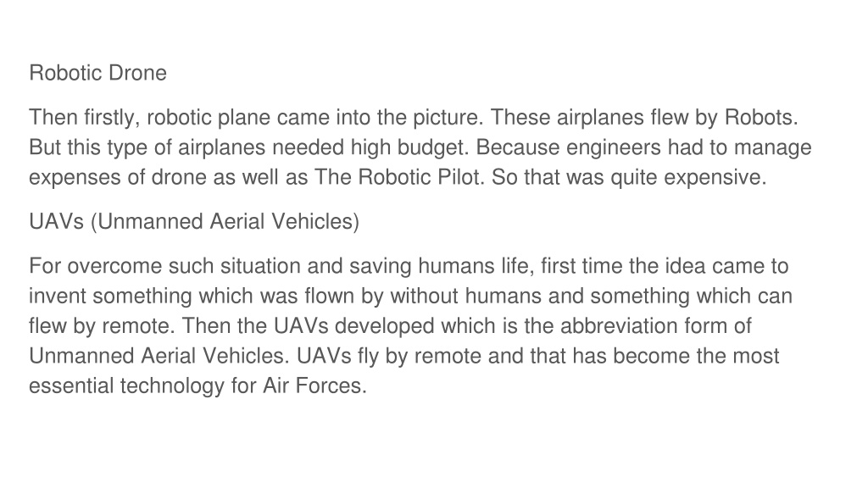Click 'For overcome' at second paragraph start
This screenshot has height=488, width=868.
pos(95,265)
